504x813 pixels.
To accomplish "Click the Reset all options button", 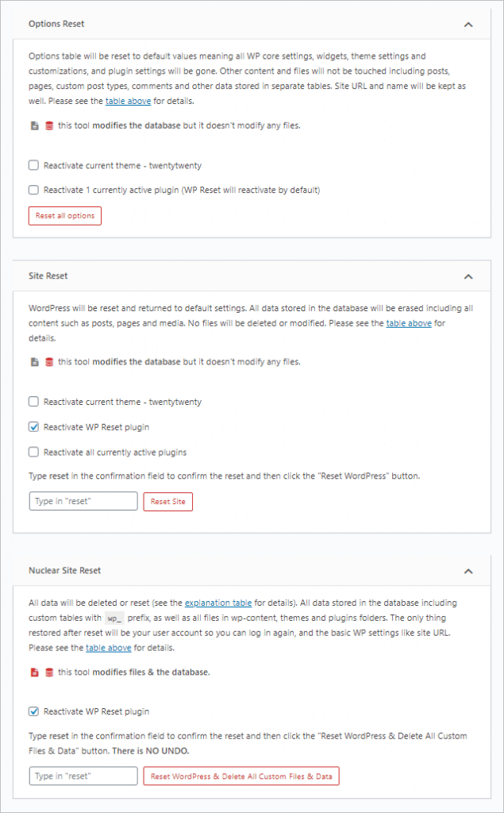I will pos(64,215).
